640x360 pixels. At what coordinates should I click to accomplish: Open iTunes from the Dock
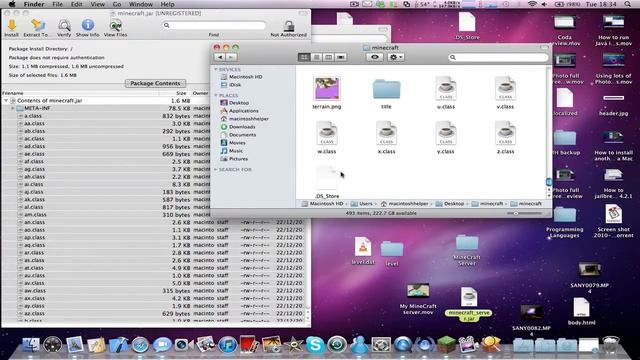227,345
